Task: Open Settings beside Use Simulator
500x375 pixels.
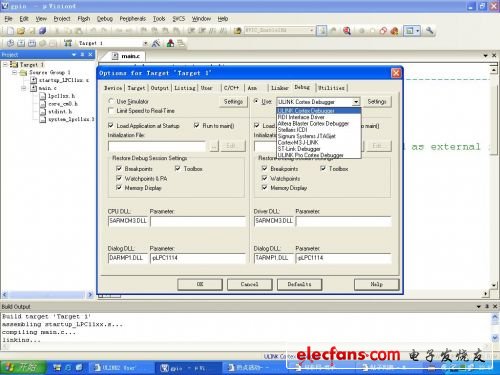Action: (233, 102)
